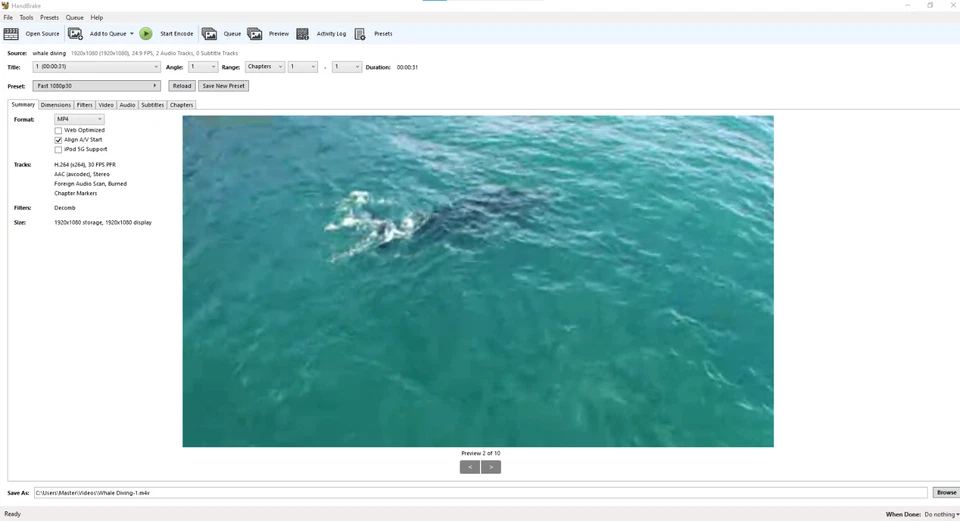The height and width of the screenshot is (521, 960).
Task: Open the Range Chapters dropdown
Action: point(264,67)
